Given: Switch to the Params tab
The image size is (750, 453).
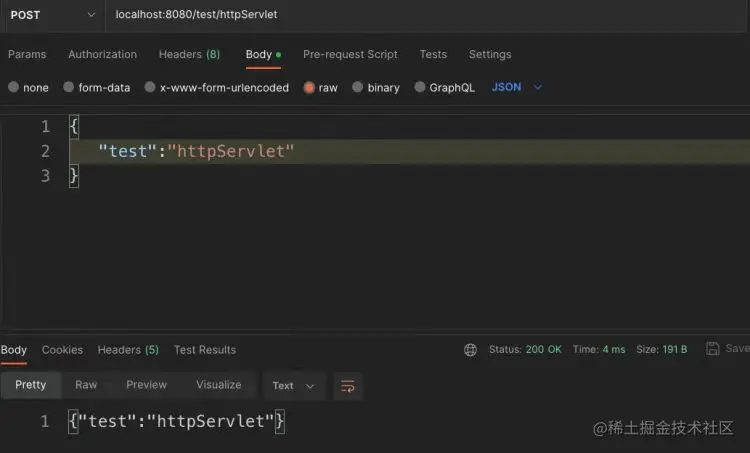Looking at the screenshot, I should [27, 55].
